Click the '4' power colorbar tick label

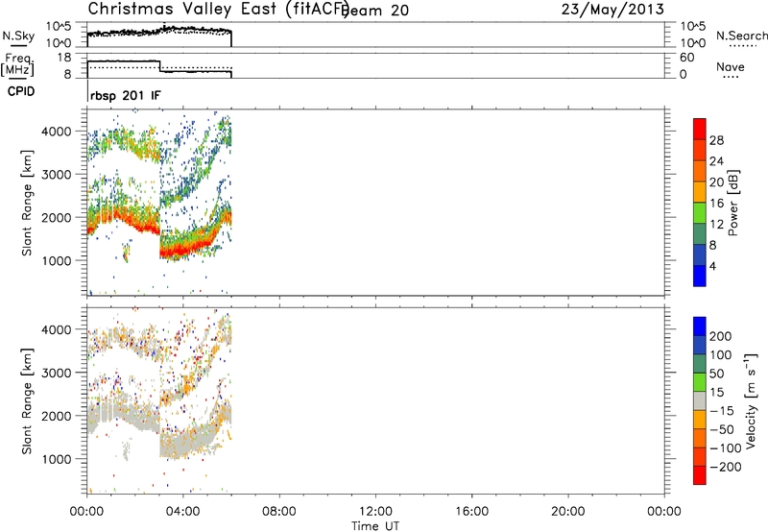(712, 266)
